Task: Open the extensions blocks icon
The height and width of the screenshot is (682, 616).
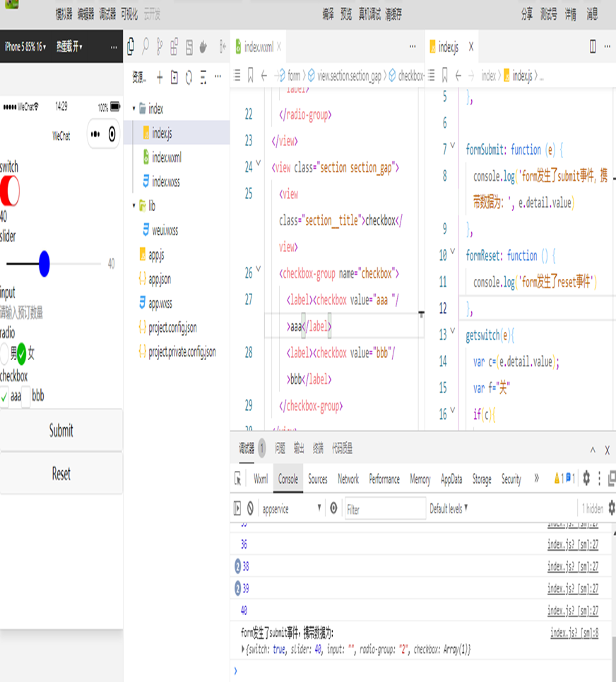Action: [x=174, y=47]
